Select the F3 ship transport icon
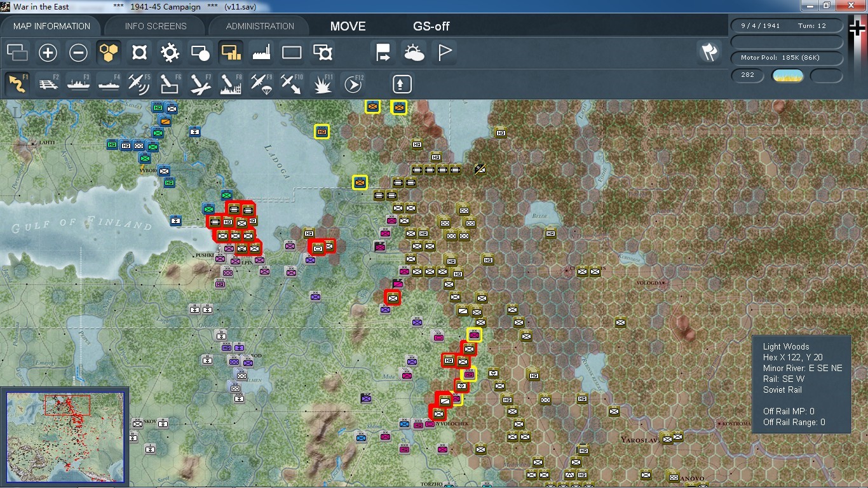Screen dimensions: 868x488 coord(78,84)
